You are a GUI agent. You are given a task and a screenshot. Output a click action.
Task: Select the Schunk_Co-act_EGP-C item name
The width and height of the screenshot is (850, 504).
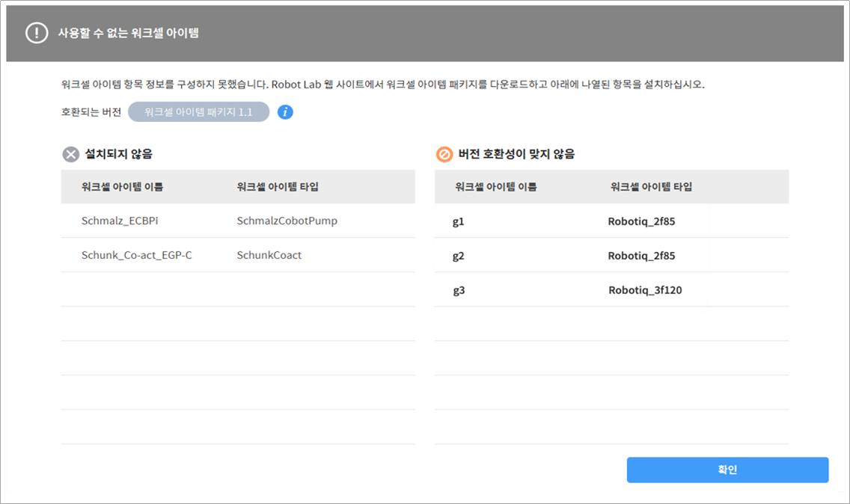point(136,255)
